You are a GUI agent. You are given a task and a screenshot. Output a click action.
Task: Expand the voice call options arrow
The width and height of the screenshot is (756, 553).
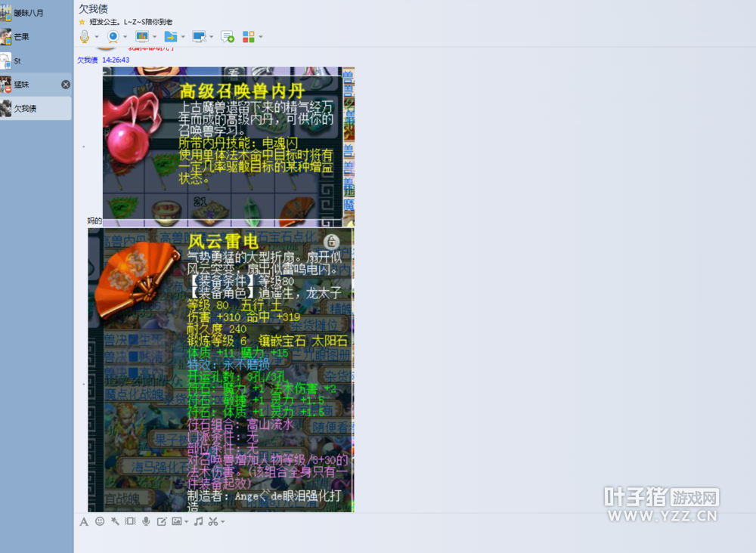97,36
